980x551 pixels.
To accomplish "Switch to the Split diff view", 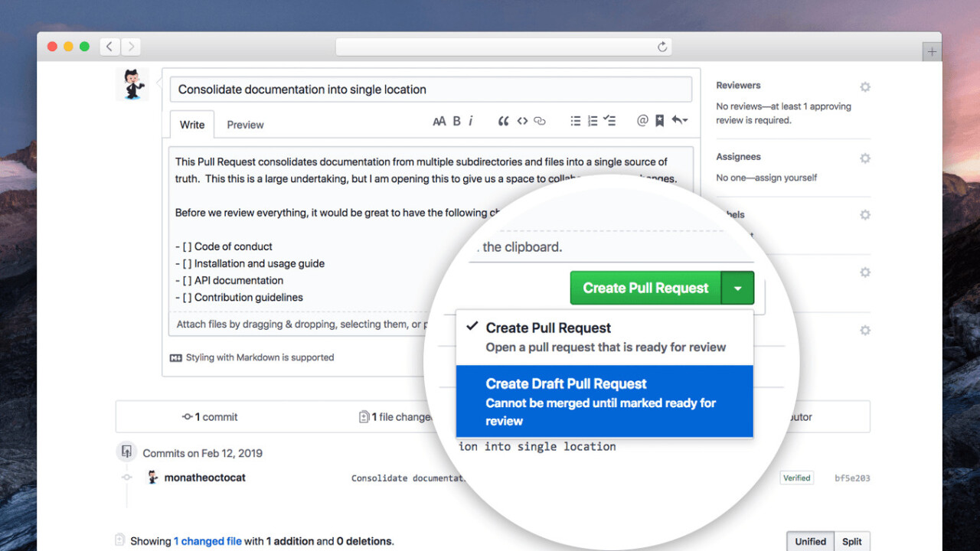I will click(851, 541).
